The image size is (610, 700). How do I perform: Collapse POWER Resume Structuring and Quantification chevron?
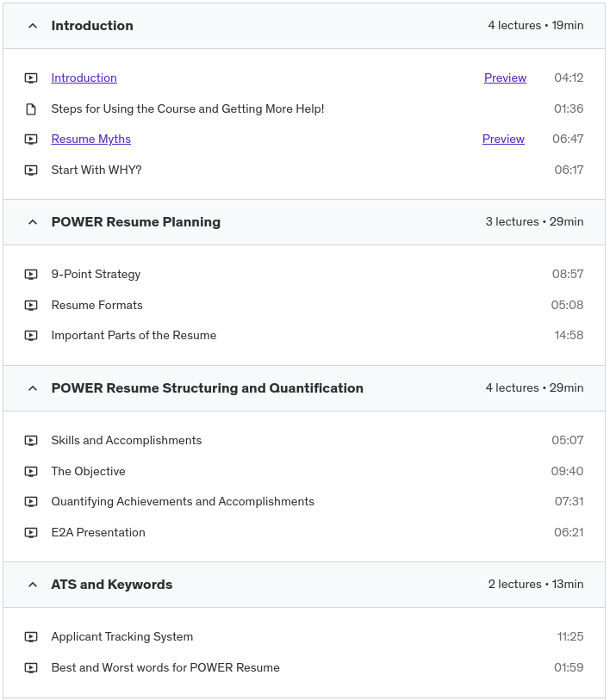[x=33, y=388]
